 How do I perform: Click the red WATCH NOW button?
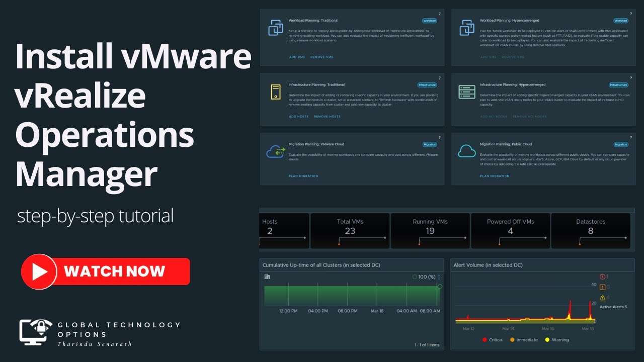[106, 271]
